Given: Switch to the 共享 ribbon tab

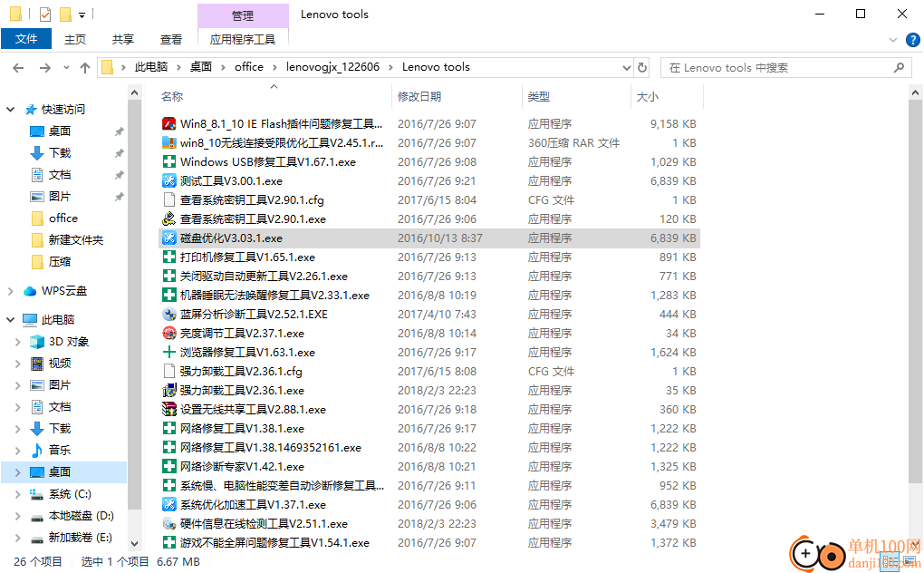Looking at the screenshot, I should 122,39.
